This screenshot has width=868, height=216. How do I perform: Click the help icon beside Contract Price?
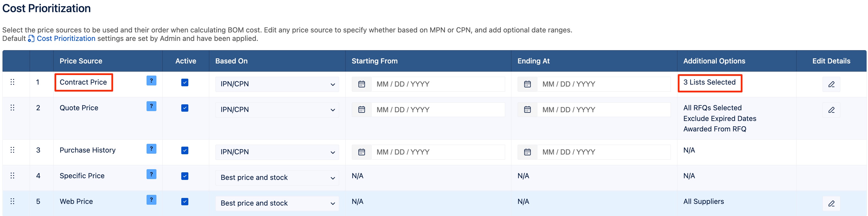coord(151,80)
